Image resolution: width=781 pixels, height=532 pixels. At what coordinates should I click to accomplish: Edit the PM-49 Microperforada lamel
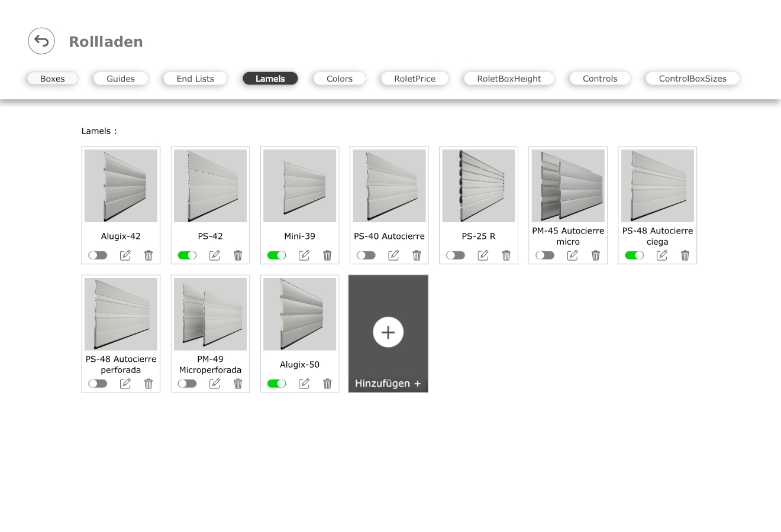[x=215, y=384]
